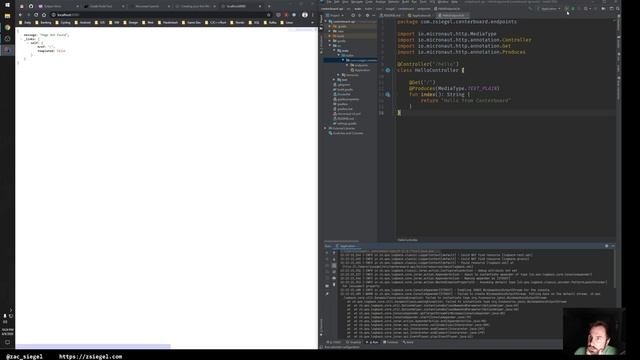Open the Run menu in the IDE
The image size is (640, 360).
(x=414, y=2)
